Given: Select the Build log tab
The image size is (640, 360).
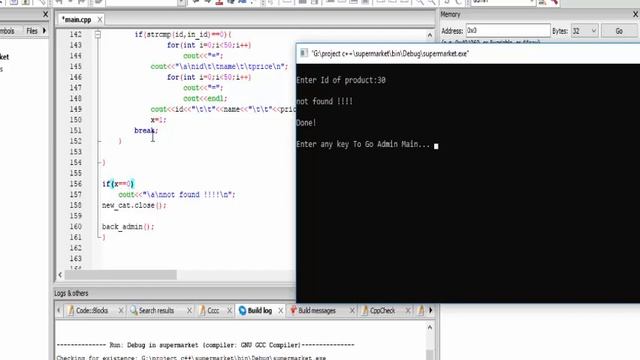Looking at the screenshot, I should pos(259,311).
